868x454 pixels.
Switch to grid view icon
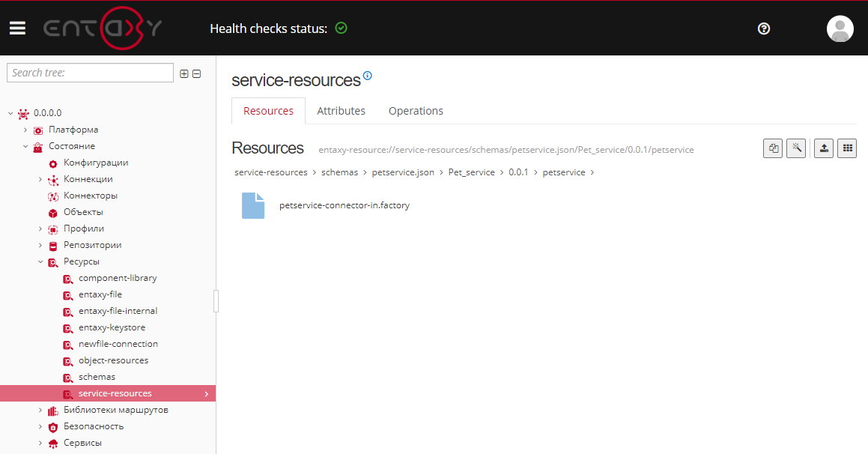847,148
